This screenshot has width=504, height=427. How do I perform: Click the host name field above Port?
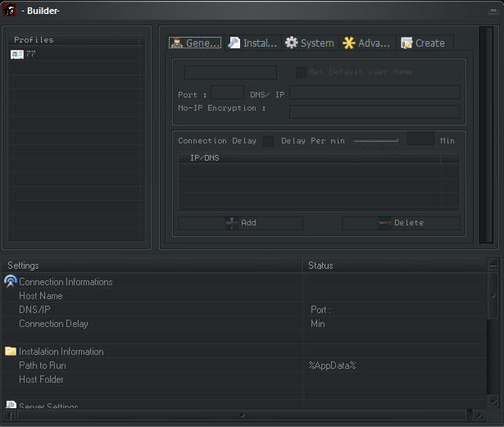(230, 72)
